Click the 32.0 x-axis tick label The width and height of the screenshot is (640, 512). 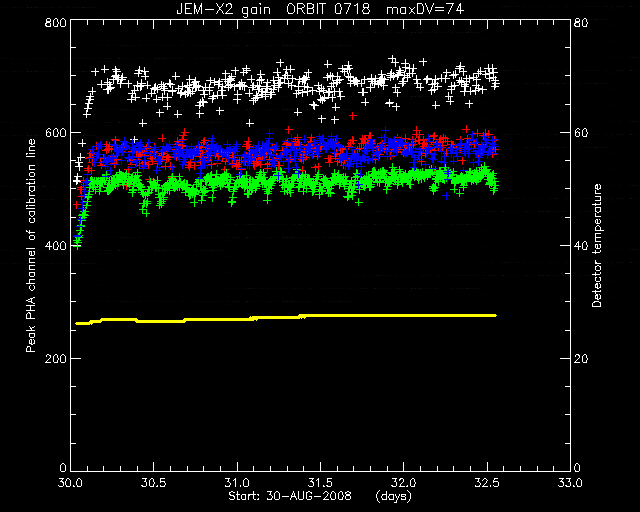point(404,483)
